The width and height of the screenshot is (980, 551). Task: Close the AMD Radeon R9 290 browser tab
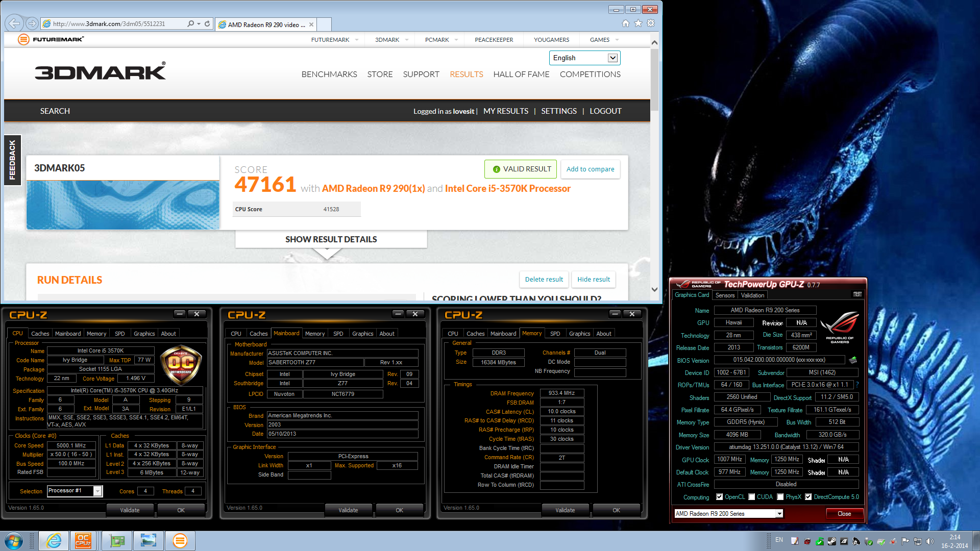tap(311, 24)
